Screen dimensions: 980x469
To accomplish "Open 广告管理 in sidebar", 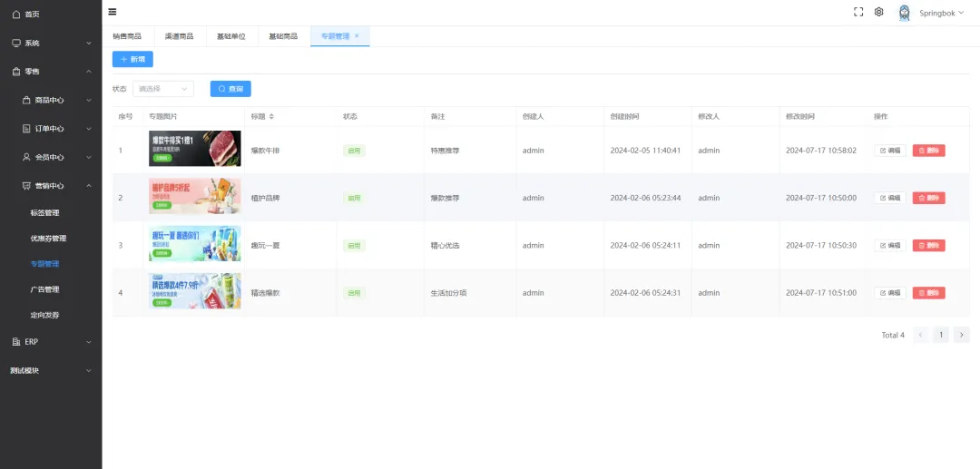I will tap(45, 289).
